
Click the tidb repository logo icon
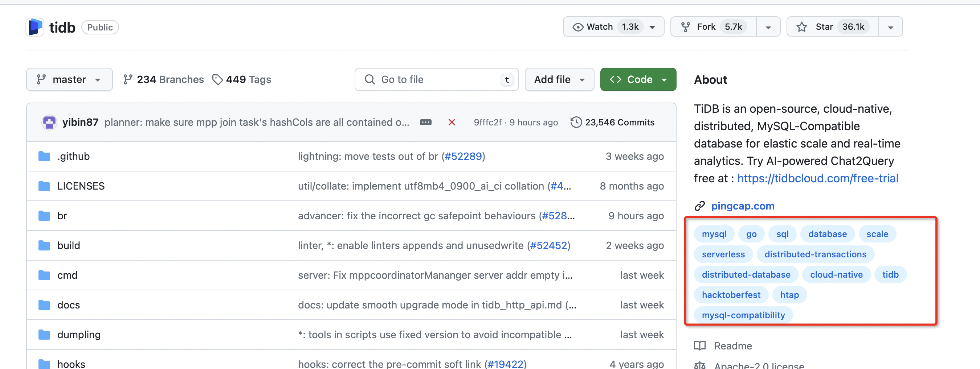[x=35, y=27]
